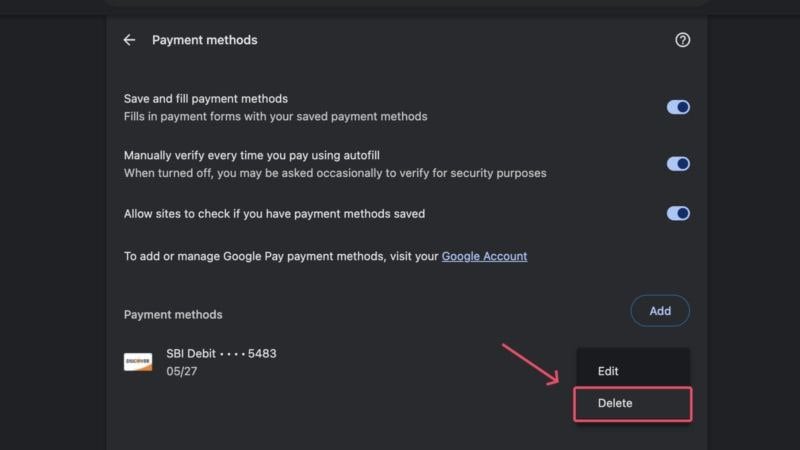Disable Save and fill payment methods toggle
The height and width of the screenshot is (450, 800).
(678, 107)
